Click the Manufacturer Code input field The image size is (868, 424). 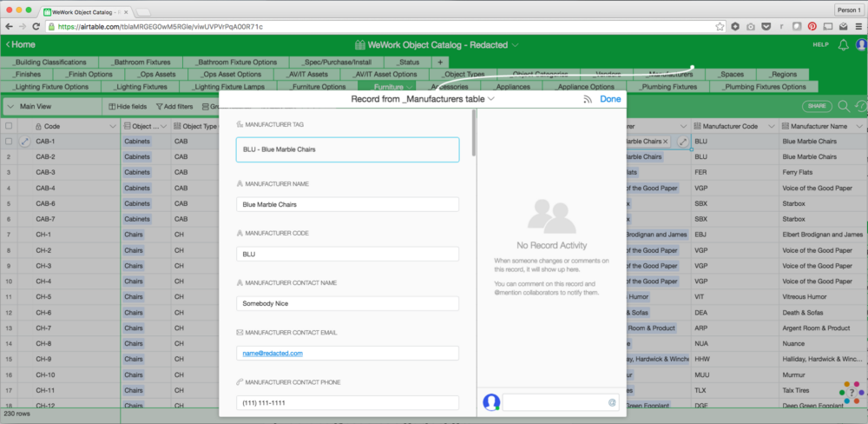[347, 254]
